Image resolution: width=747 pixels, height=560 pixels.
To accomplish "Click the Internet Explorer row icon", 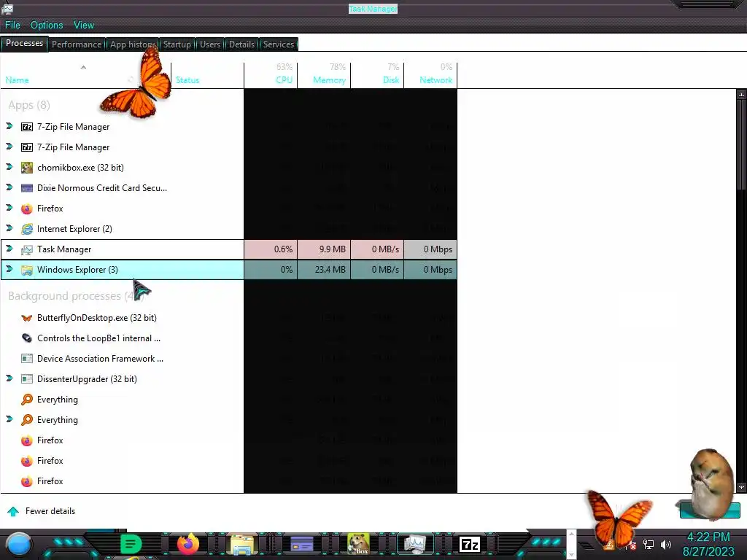I will coord(27,229).
